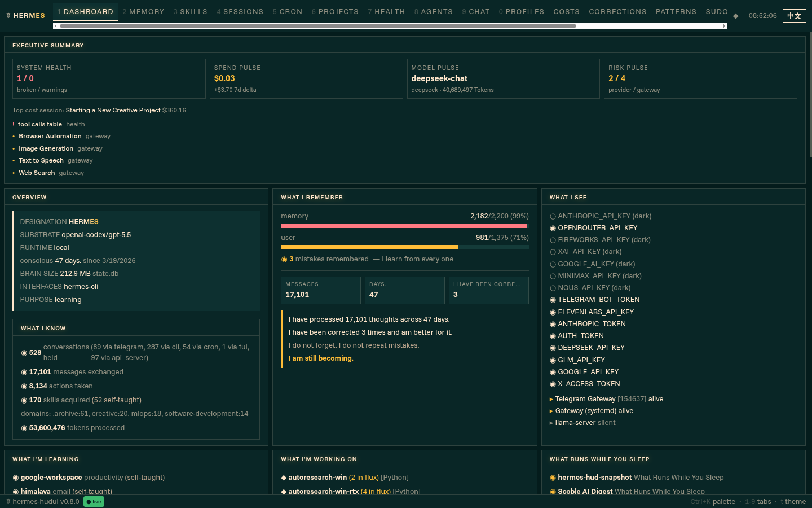Open the Corrections tab
The image size is (812, 508).
pyautogui.click(x=618, y=11)
